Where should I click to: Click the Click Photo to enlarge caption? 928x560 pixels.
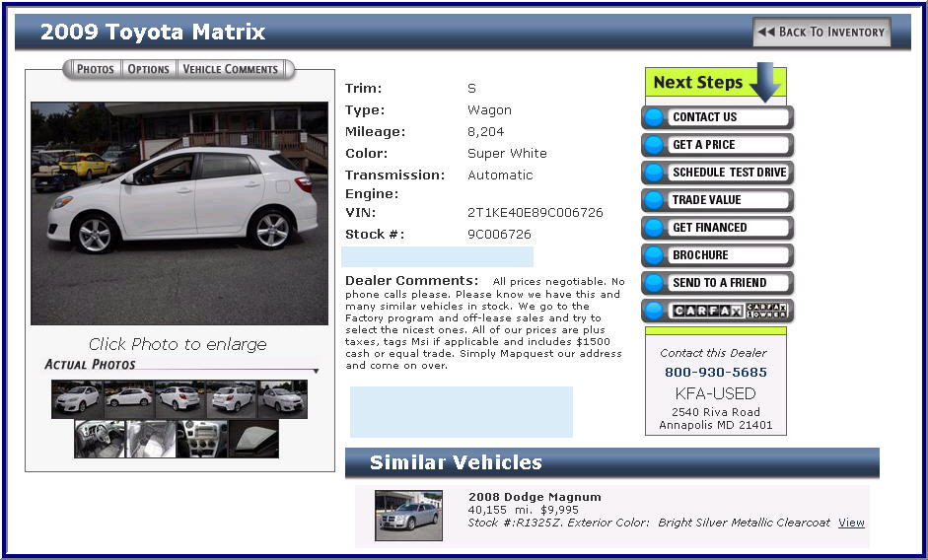[x=178, y=344]
